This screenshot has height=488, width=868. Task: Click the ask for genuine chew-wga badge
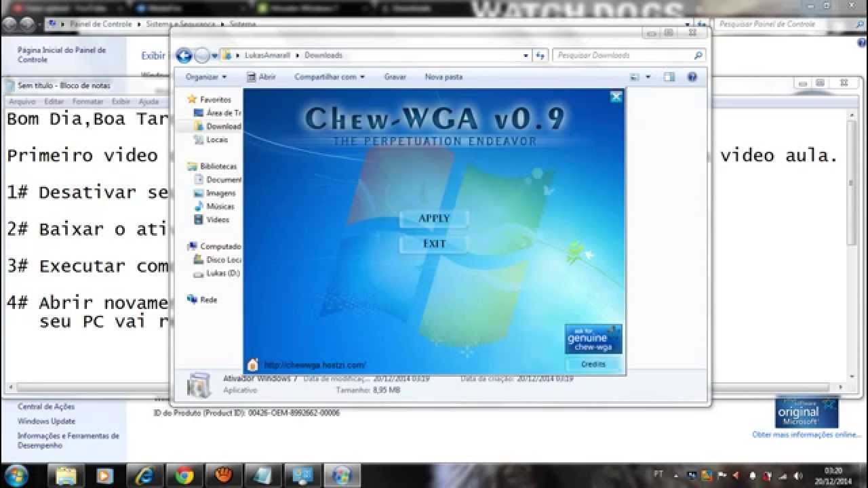(x=593, y=339)
